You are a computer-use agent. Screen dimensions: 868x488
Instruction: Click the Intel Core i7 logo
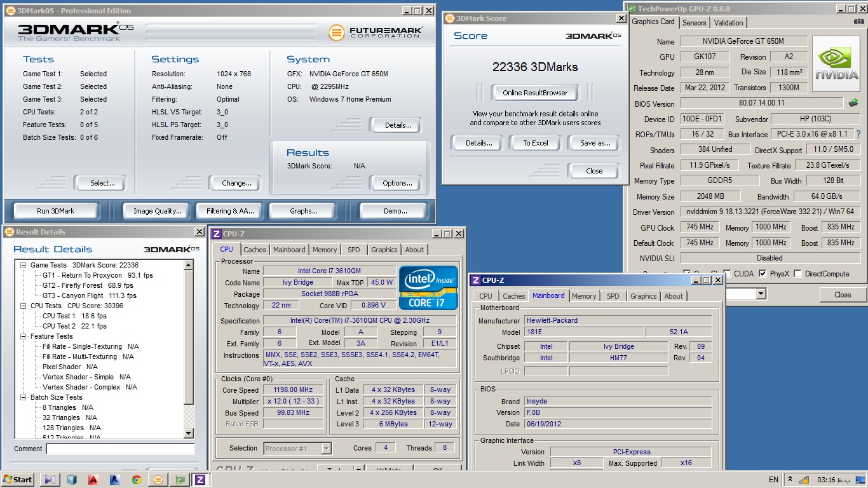(428, 287)
